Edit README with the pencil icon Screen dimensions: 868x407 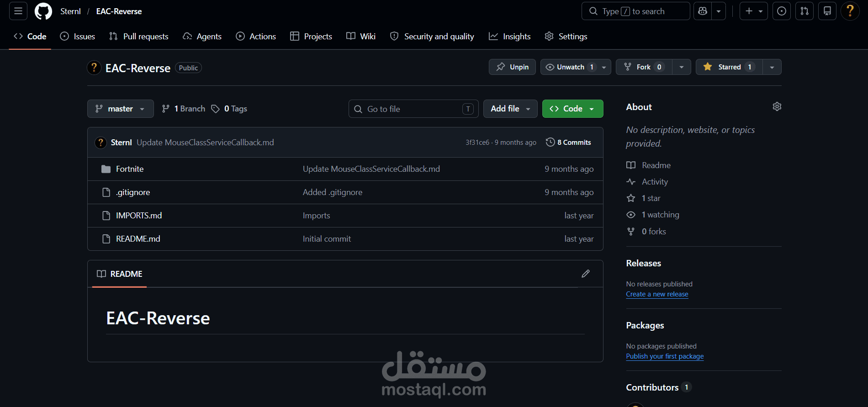pos(586,274)
